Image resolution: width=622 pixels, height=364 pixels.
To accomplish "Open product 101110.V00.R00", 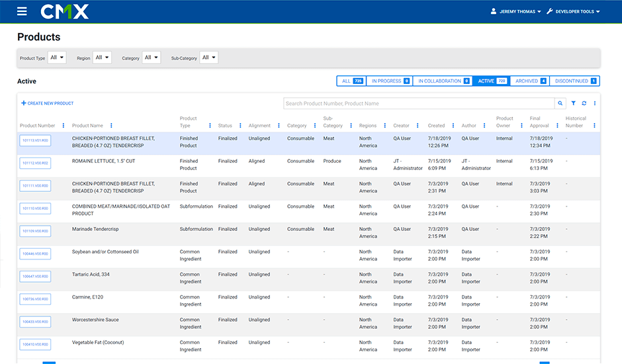I will coord(35,208).
